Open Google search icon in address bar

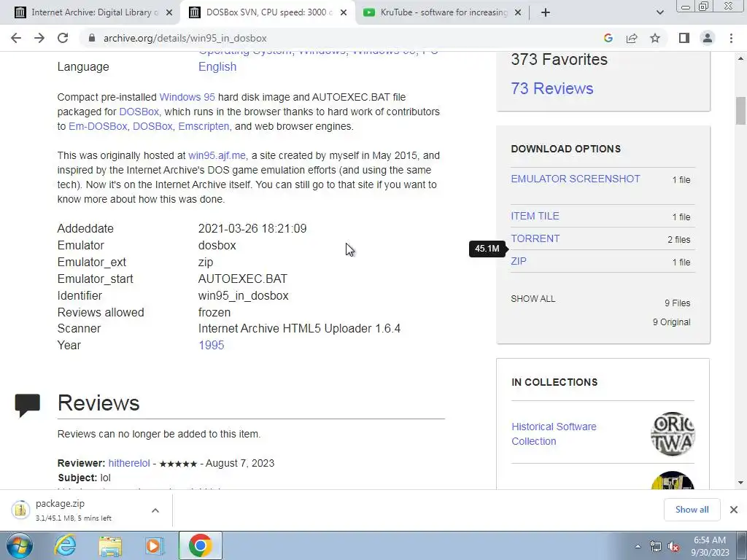coord(608,38)
